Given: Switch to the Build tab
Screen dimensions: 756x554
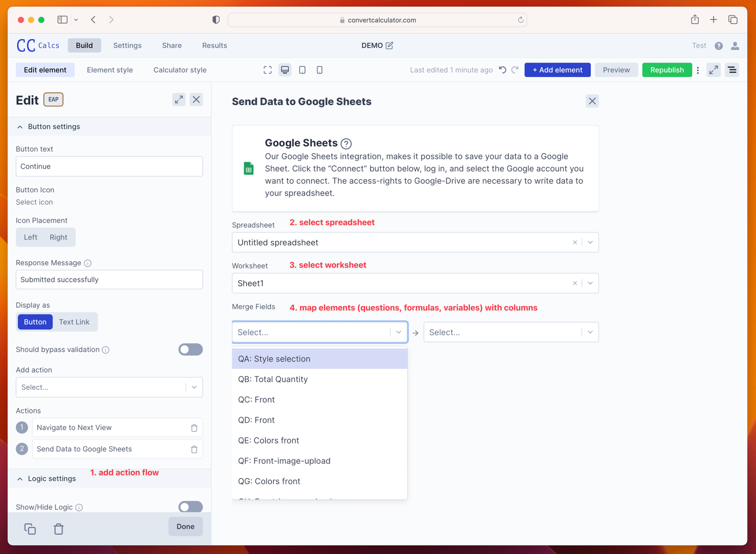Looking at the screenshot, I should [x=85, y=46].
